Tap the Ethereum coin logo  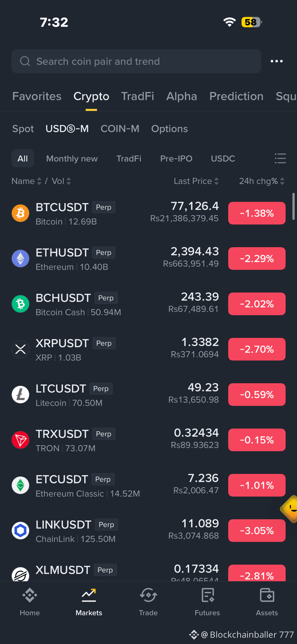(x=20, y=259)
